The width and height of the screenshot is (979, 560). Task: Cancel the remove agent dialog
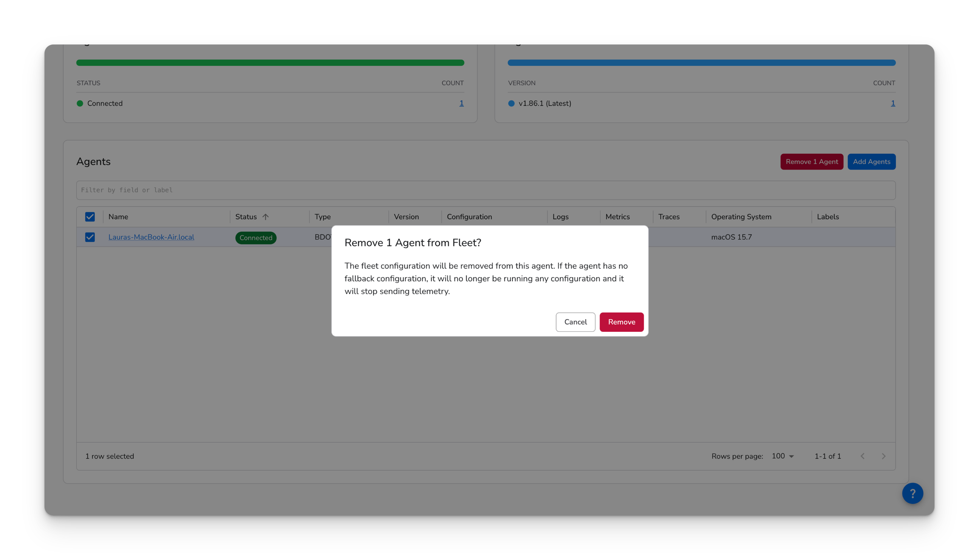[575, 322]
